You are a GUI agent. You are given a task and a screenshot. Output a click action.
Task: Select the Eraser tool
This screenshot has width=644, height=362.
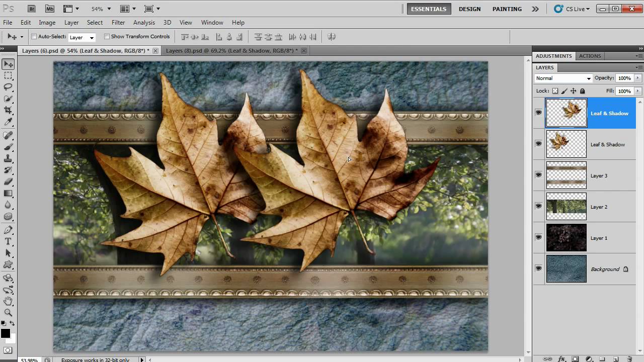8,182
